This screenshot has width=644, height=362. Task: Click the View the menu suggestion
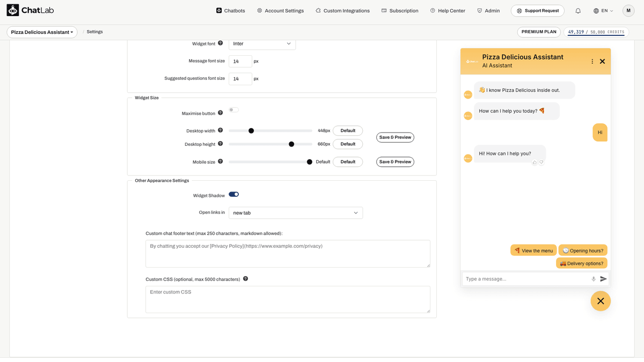[533, 250]
